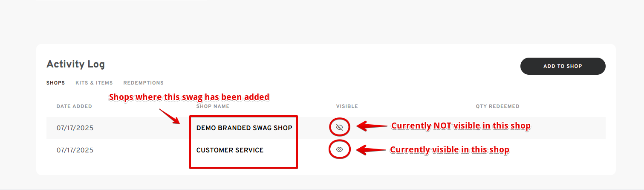Click the Activity Log heading
The width and height of the screenshot is (644, 190).
[x=75, y=64]
